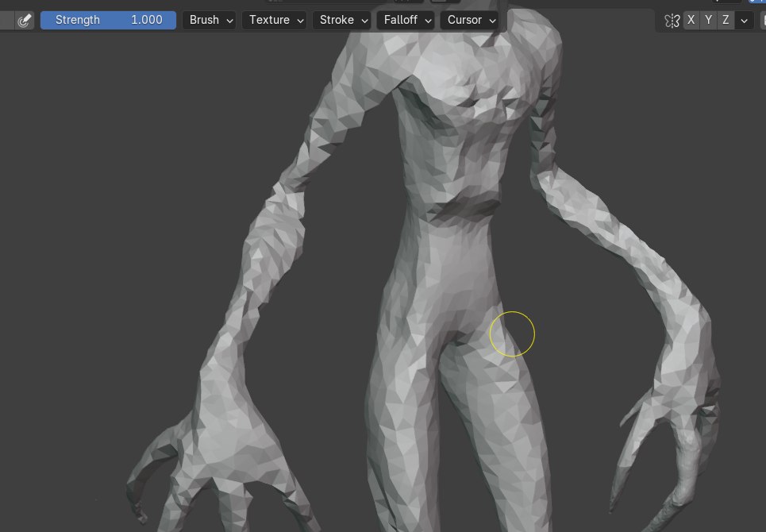Image resolution: width=766 pixels, height=532 pixels.
Task: Open the Texture dropdown
Action: 275,20
